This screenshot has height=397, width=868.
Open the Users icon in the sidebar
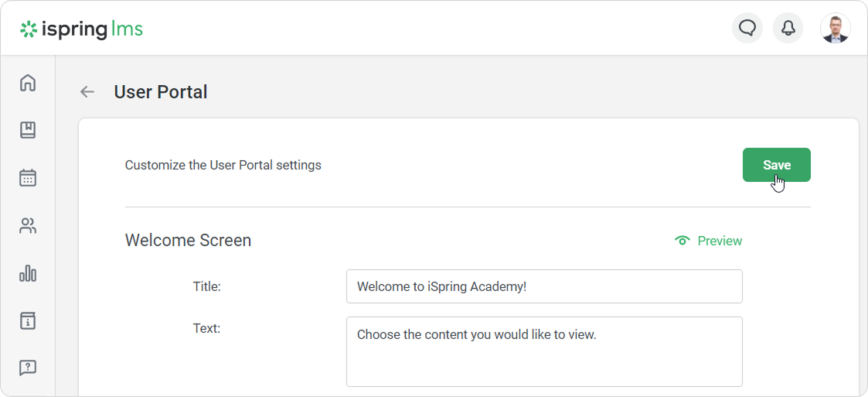pyautogui.click(x=28, y=226)
